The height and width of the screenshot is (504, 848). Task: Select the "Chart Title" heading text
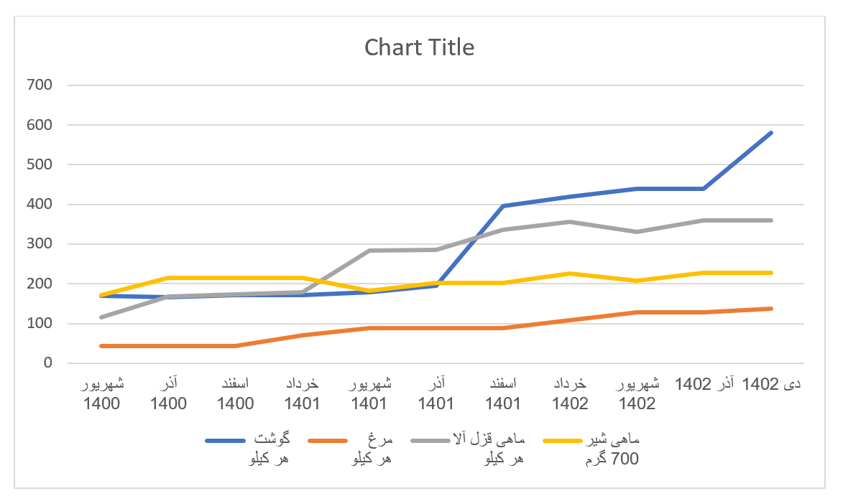coord(419,47)
